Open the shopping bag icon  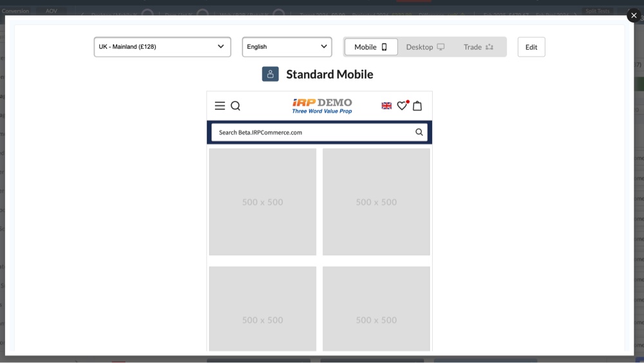[417, 106]
